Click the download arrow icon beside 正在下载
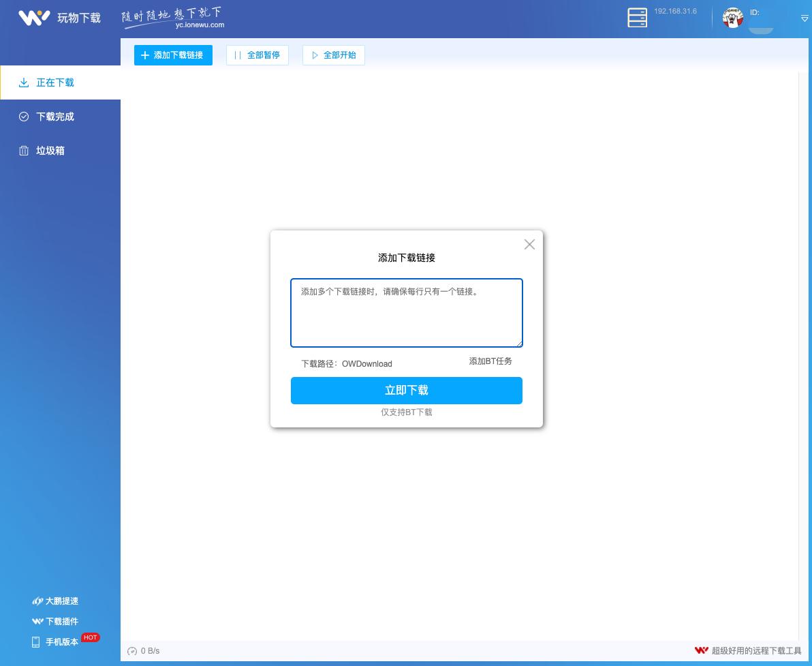The height and width of the screenshot is (666, 812). click(x=24, y=82)
